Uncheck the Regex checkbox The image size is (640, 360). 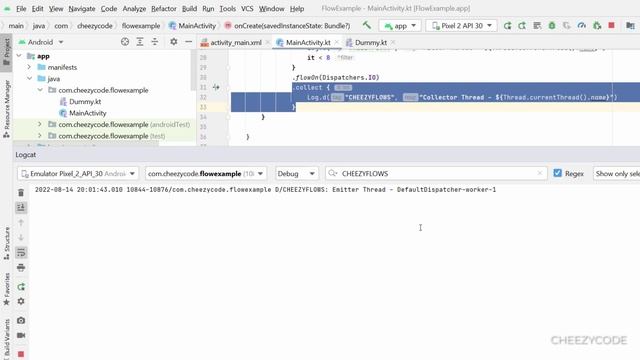point(558,173)
